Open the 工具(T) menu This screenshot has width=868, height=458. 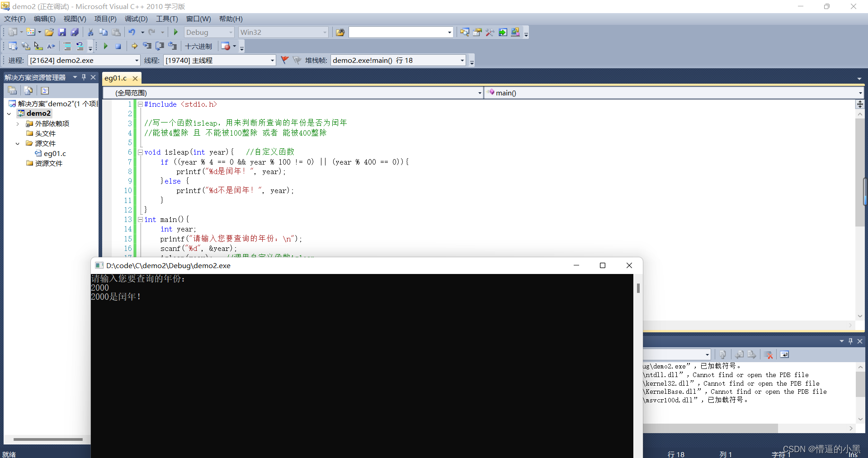click(x=167, y=19)
